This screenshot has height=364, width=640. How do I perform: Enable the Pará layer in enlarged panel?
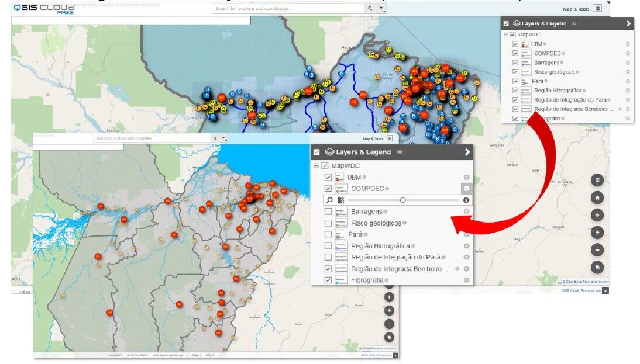pyautogui.click(x=328, y=234)
